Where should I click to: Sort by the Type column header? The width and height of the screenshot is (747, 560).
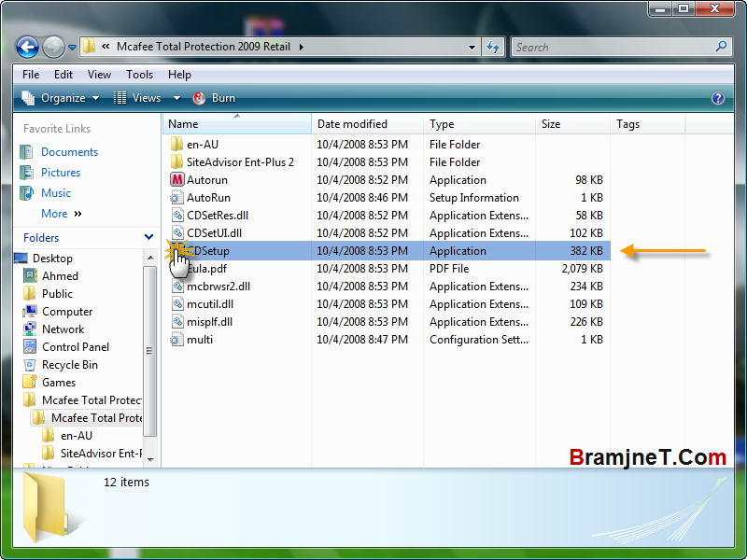[479, 124]
